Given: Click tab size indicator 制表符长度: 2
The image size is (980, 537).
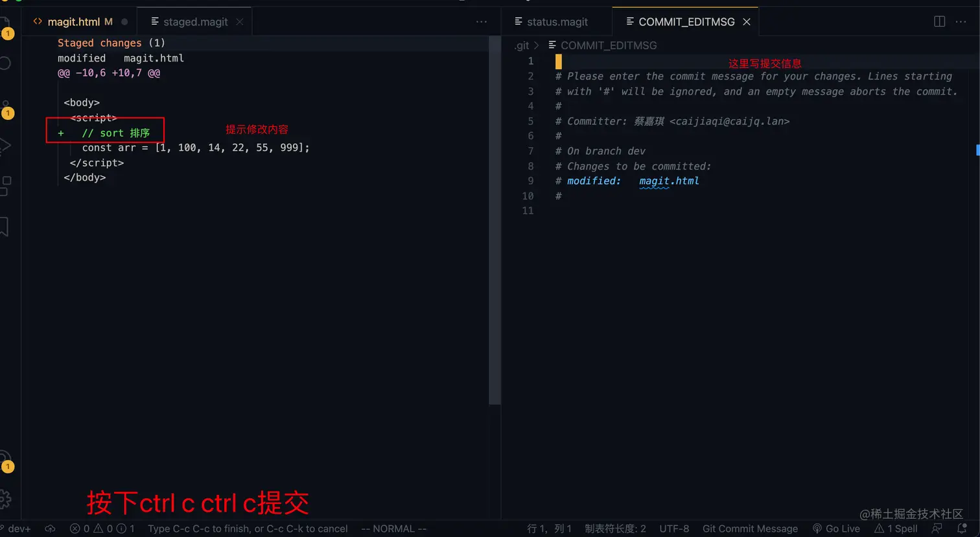Looking at the screenshot, I should coord(615,529).
